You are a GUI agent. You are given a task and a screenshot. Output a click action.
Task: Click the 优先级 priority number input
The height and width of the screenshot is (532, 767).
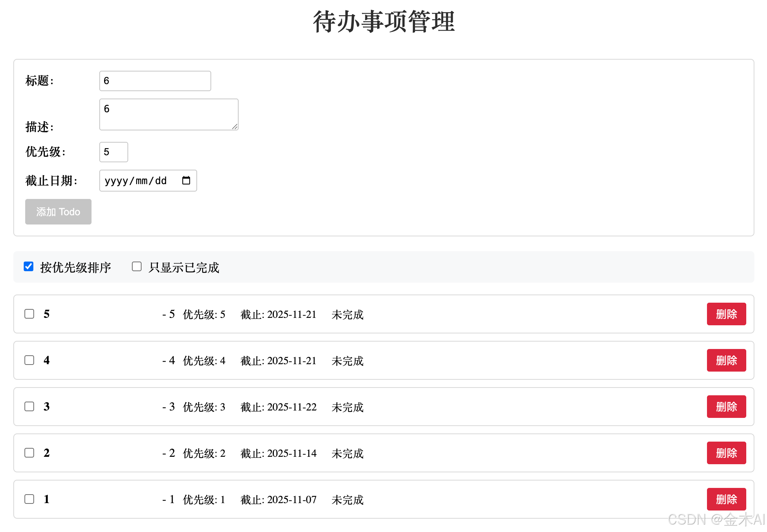[113, 152]
